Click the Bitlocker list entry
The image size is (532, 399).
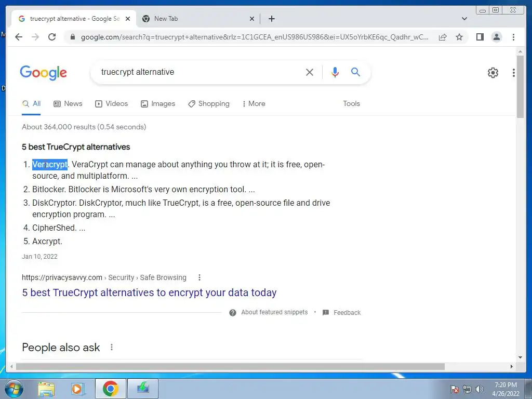pos(143,189)
